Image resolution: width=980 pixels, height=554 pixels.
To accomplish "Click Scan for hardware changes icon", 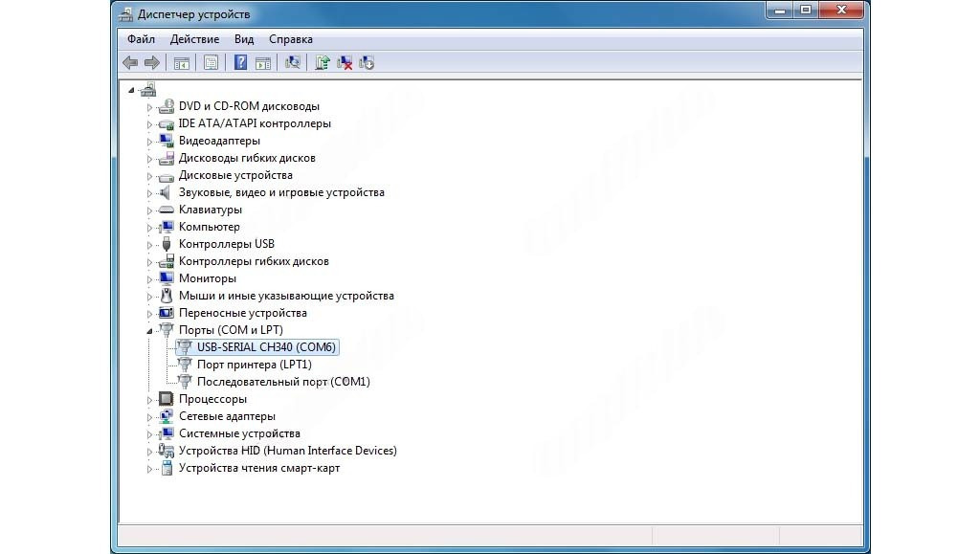I will pyautogui.click(x=293, y=63).
